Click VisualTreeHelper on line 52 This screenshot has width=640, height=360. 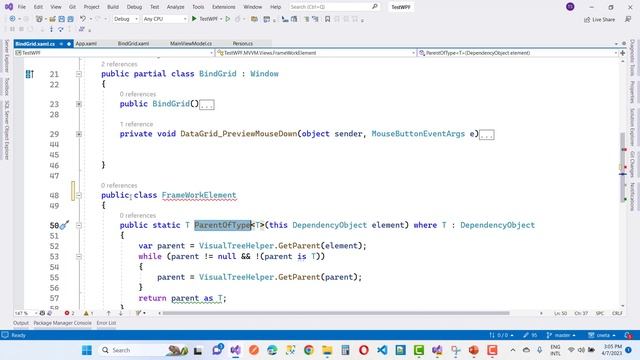click(236, 246)
